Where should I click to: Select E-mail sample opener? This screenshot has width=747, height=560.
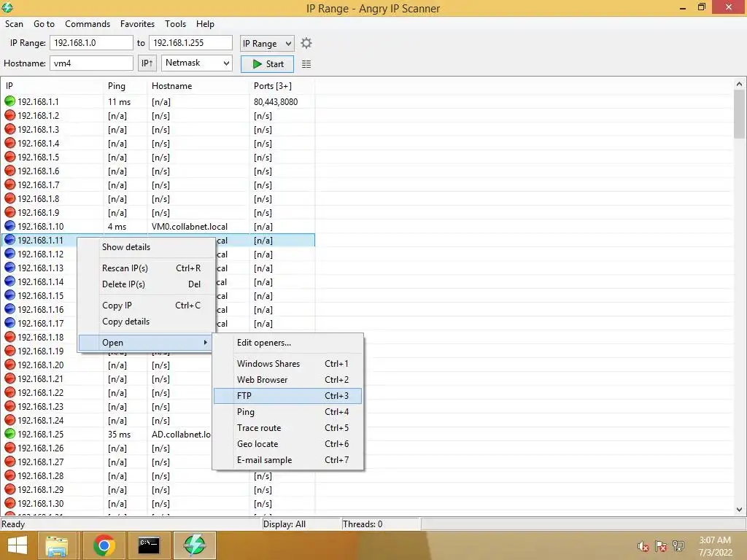pyautogui.click(x=287, y=460)
